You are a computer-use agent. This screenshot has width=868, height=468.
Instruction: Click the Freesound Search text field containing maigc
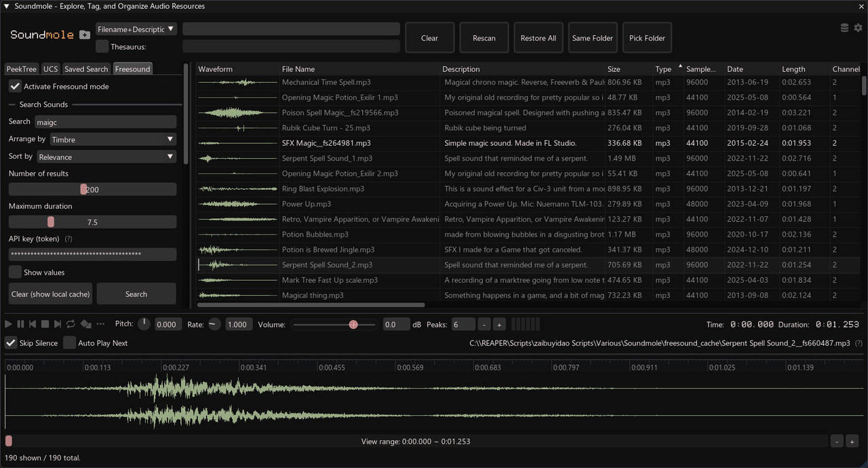point(105,122)
